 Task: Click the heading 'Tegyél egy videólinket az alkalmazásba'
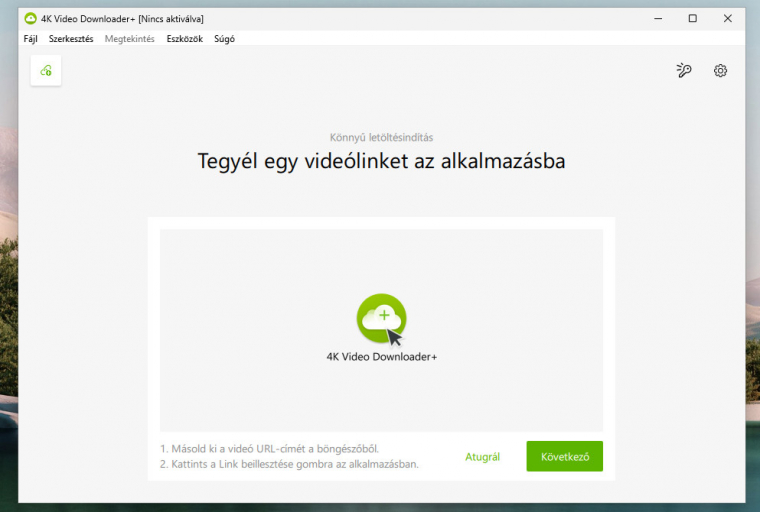(381, 160)
